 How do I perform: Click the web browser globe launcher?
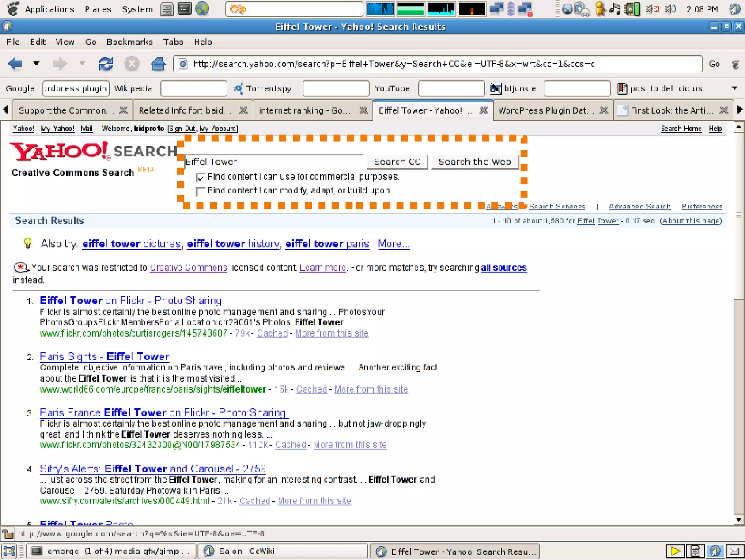click(202, 9)
